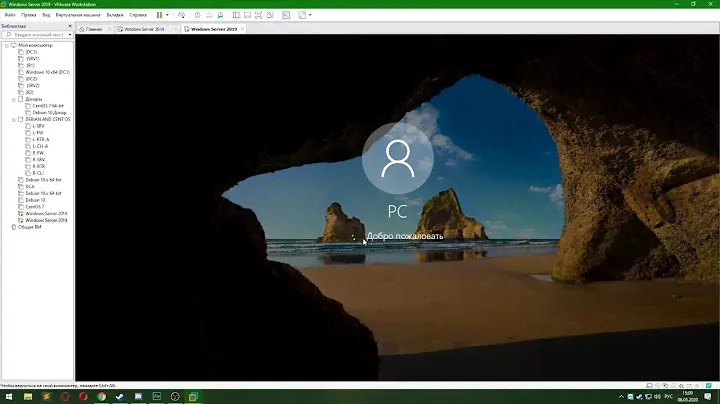
Task: Select the L-SRV virtual machine
Action: tap(40, 126)
